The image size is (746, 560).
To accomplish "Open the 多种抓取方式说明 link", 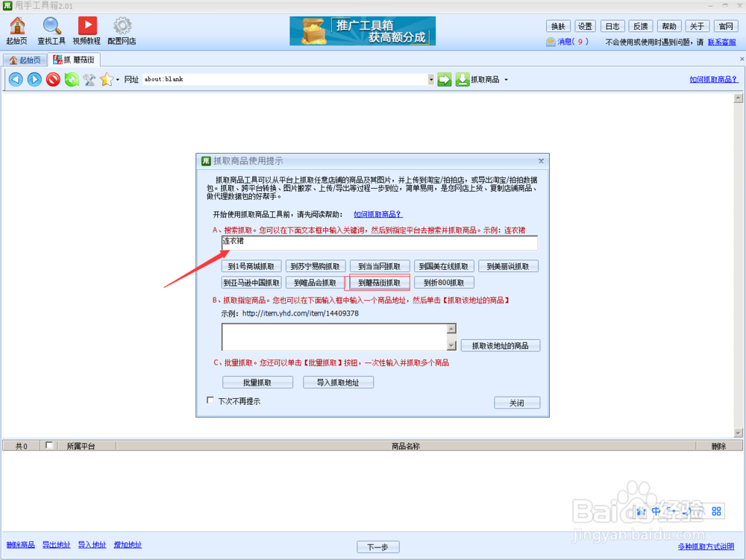I will coord(706,547).
